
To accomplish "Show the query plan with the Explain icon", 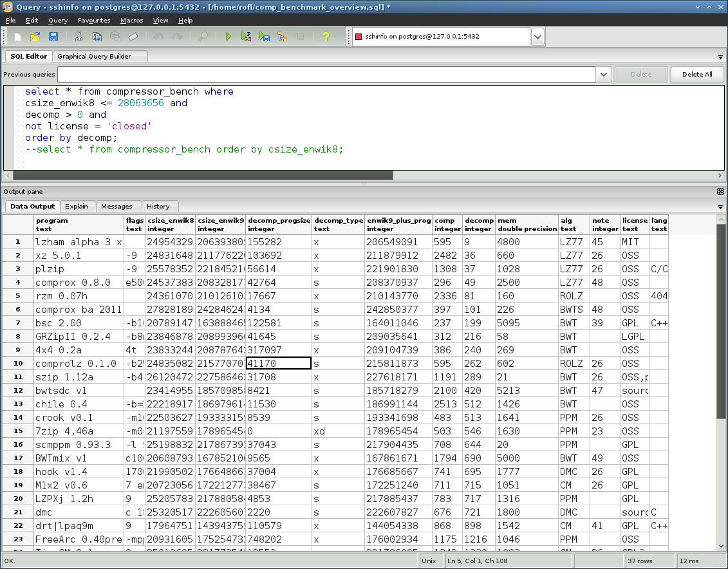I will [282, 37].
